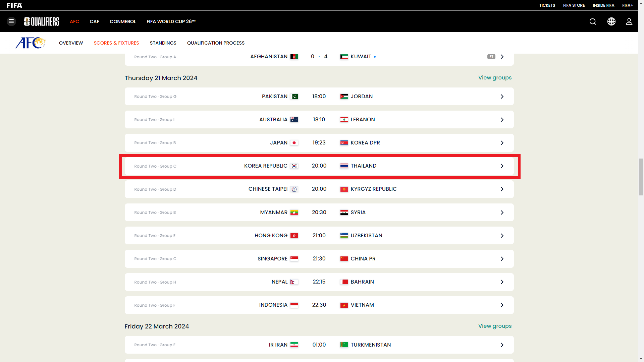Open the Qualification Process tab
The height and width of the screenshot is (362, 644).
pos(216,43)
